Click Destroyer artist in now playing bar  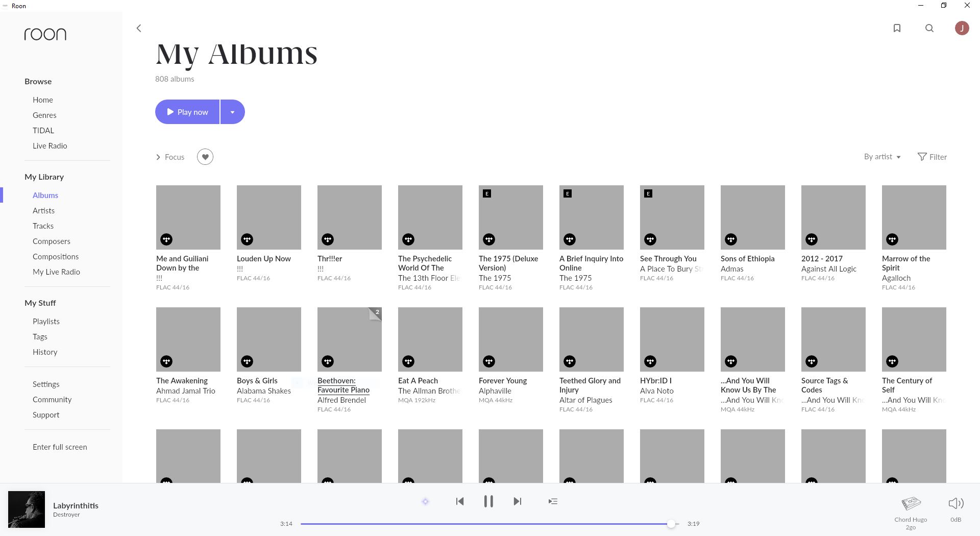click(x=66, y=515)
